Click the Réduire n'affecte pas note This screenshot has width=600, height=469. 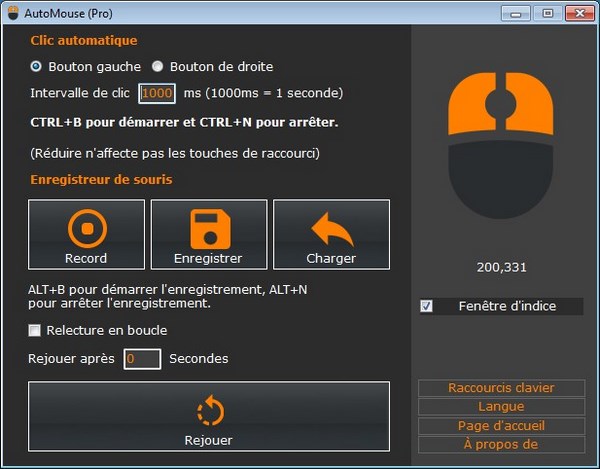click(175, 153)
